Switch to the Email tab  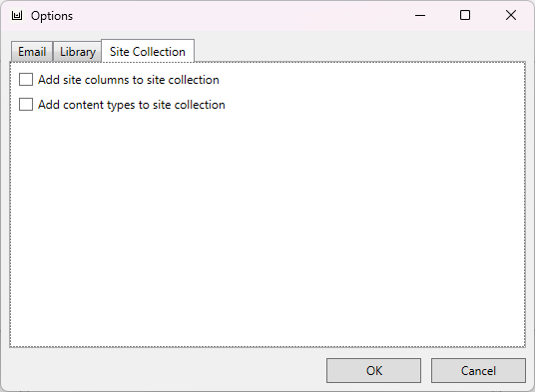click(32, 52)
